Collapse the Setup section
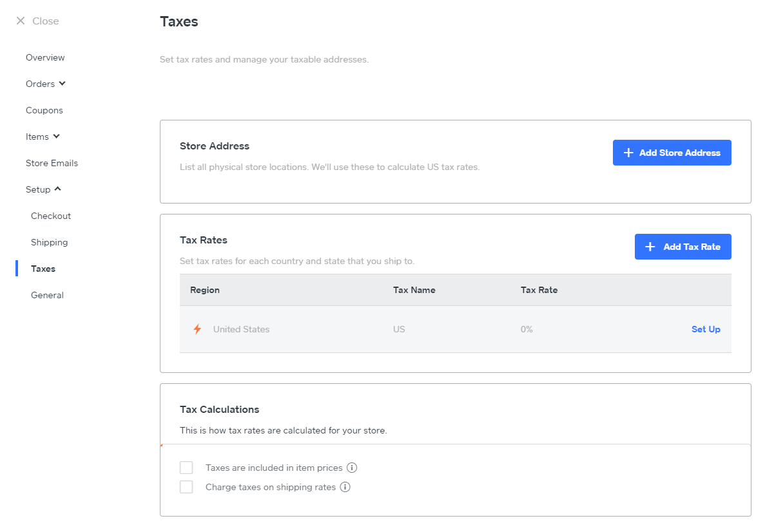Screen dimensions: 765x532 click(58, 189)
